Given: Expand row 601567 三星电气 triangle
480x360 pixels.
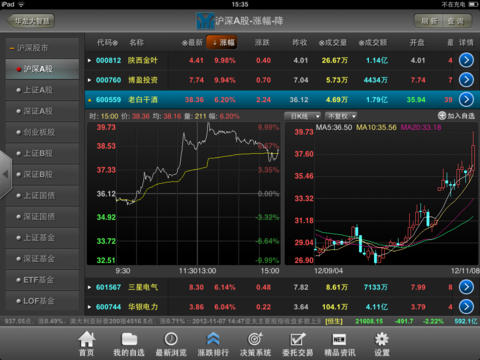Looking at the screenshot, I should (x=89, y=287).
